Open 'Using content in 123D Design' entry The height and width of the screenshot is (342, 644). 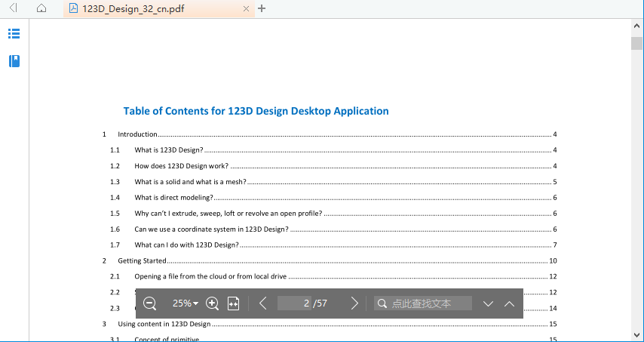[330, 324]
